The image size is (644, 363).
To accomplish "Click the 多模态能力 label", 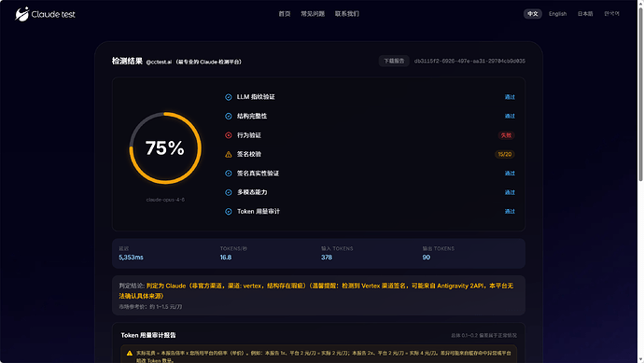I will [252, 192].
